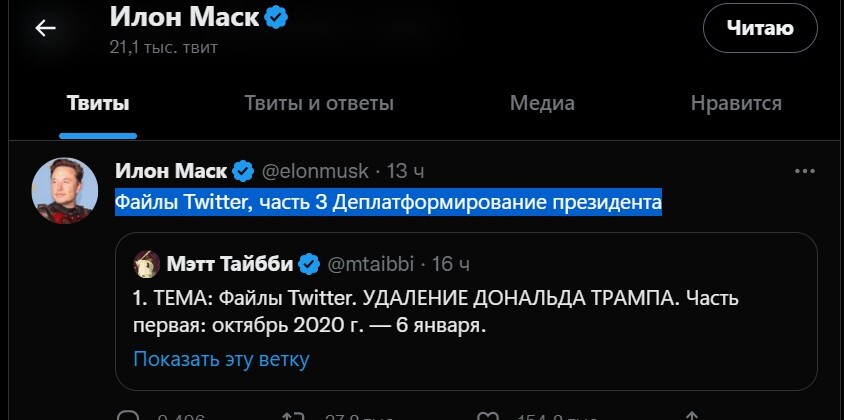The height and width of the screenshot is (420, 844).
Task: Open the Медиа tab
Action: [542, 103]
